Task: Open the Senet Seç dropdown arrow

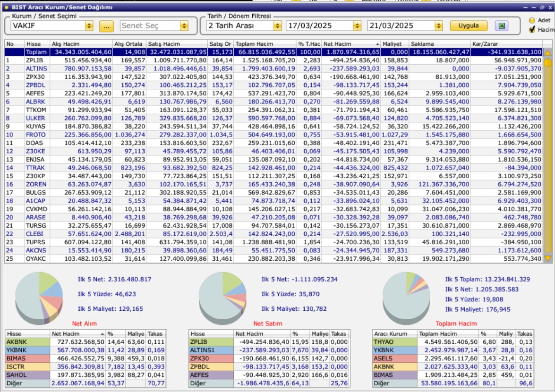Action: pyautogui.click(x=184, y=26)
